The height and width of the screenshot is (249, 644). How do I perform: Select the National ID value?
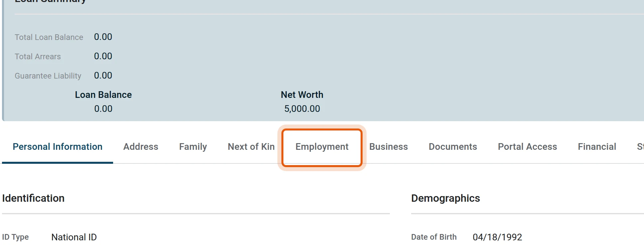(74, 237)
